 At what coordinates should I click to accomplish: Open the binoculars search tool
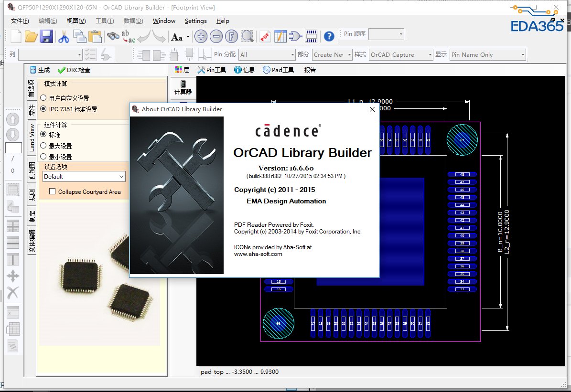[x=112, y=36]
